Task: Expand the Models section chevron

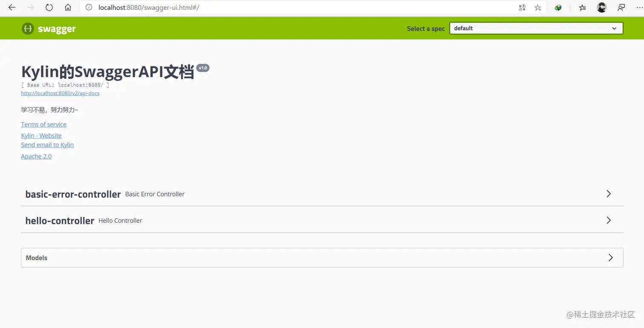Action: pos(610,258)
